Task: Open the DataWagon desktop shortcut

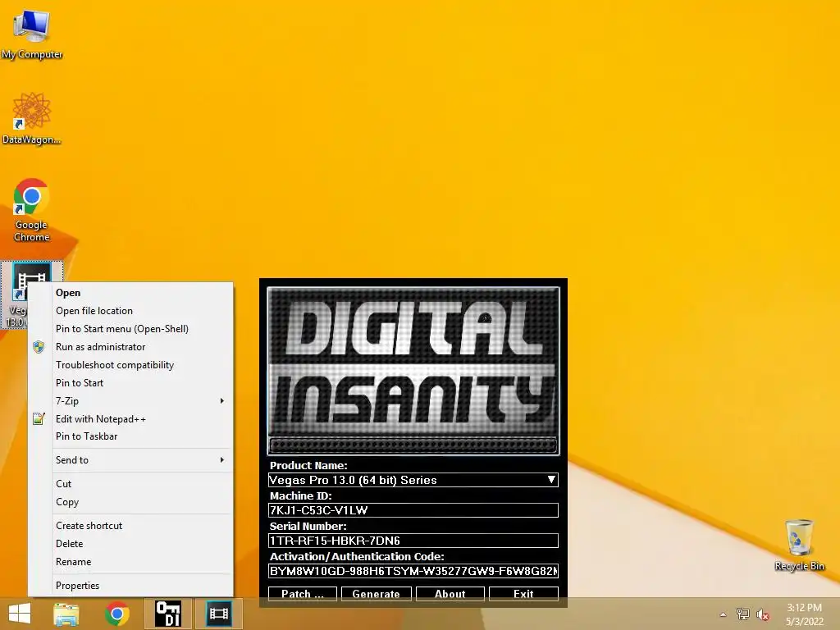Action: point(32,118)
